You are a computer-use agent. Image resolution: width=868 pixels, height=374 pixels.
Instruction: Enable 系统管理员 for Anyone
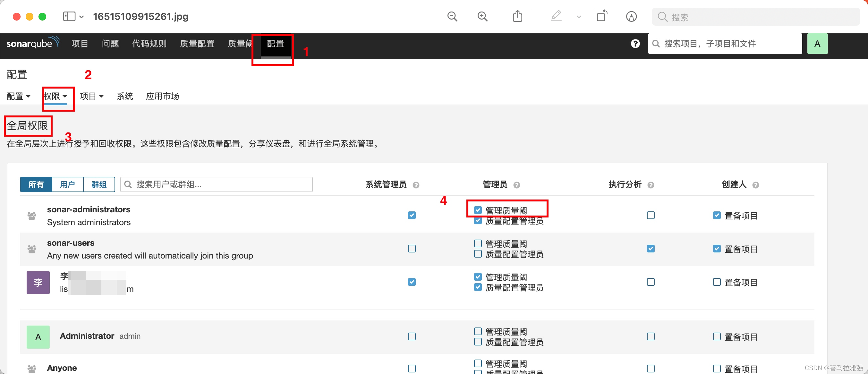pos(412,369)
